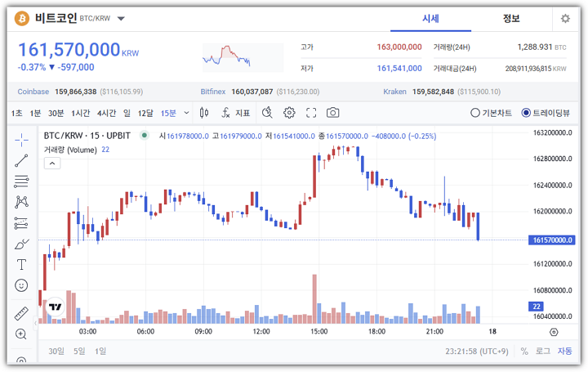Collapse the indicator legend with caret button

(x=52, y=164)
